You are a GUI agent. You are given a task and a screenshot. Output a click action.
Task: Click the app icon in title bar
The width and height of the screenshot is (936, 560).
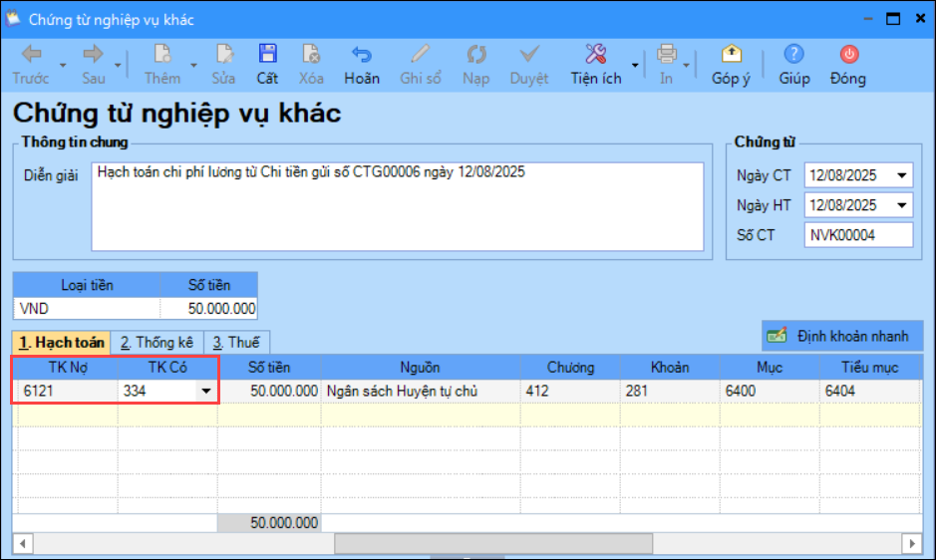click(x=13, y=19)
